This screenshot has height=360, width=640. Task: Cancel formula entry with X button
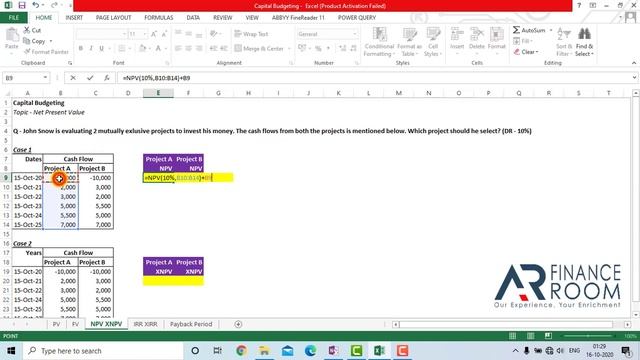coord(73,78)
